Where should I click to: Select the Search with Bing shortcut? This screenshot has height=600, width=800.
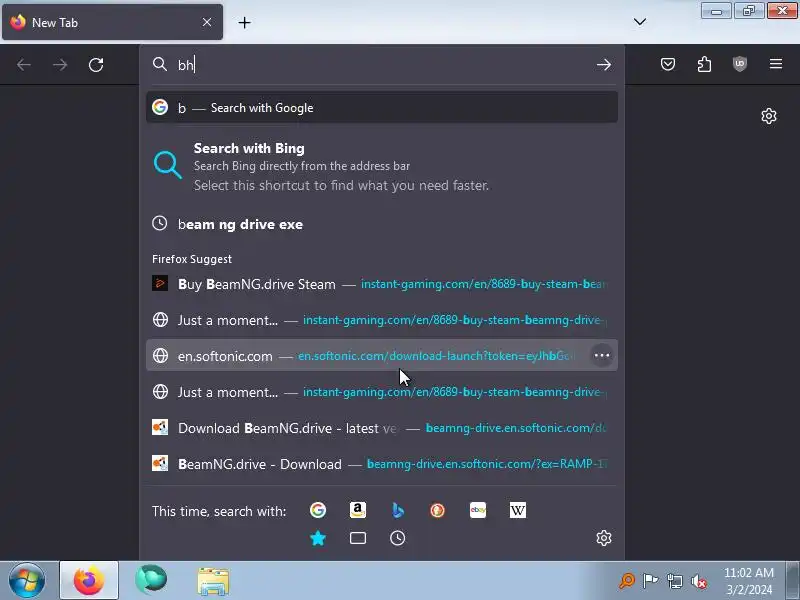pyautogui.click(x=382, y=166)
